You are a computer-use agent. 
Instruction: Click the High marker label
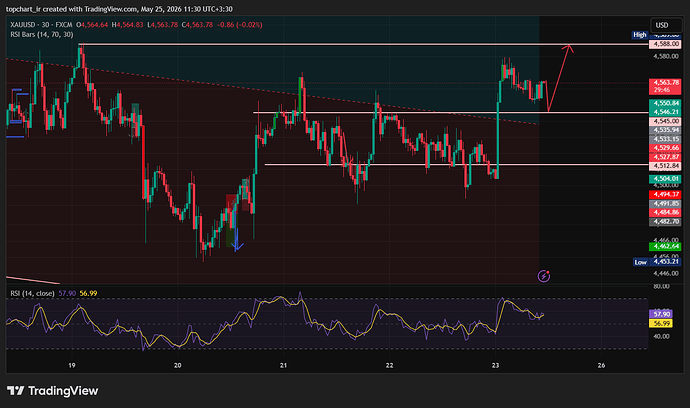(x=640, y=35)
